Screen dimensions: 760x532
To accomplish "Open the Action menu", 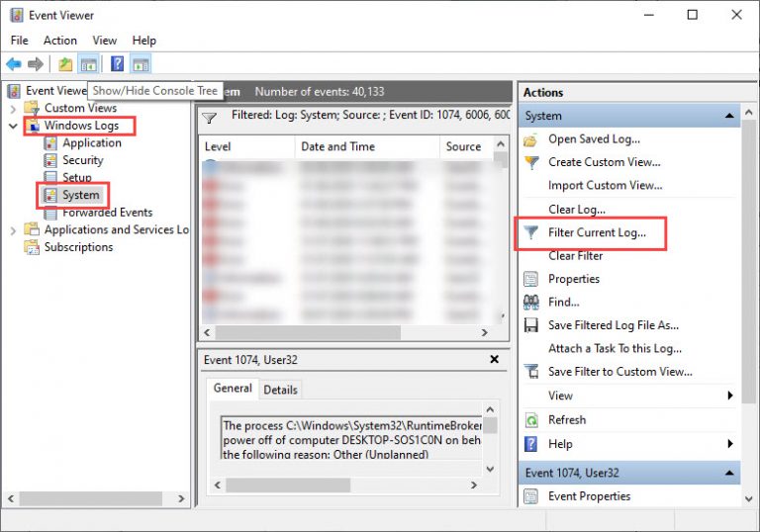I will (60, 41).
